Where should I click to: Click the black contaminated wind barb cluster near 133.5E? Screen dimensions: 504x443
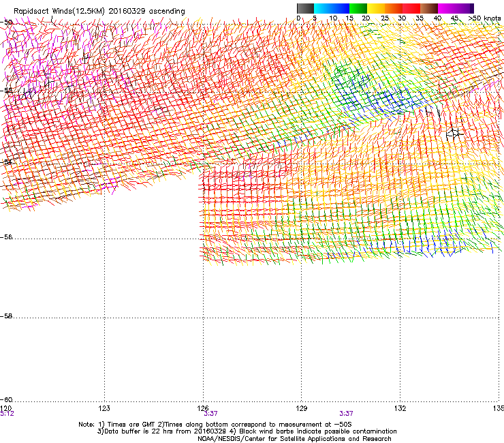coord(454,133)
